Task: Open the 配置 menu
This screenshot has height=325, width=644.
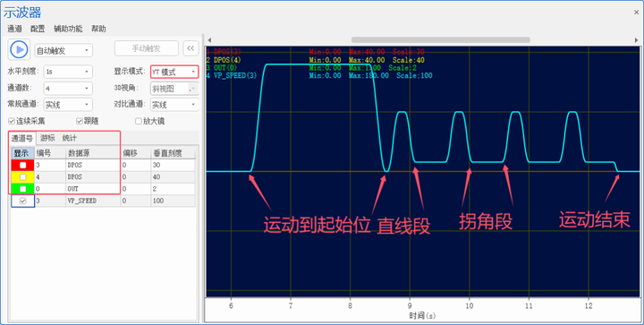Action: pyautogui.click(x=38, y=29)
